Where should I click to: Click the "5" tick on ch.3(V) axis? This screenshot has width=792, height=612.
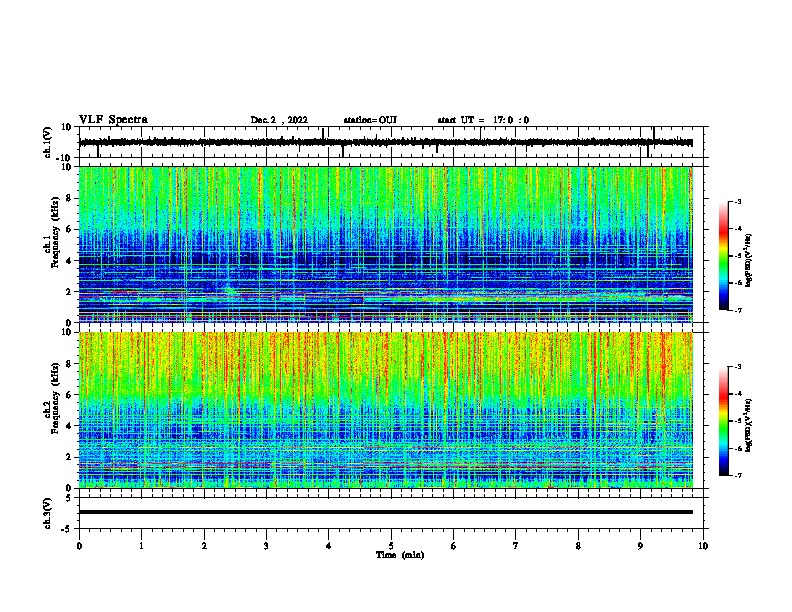click(x=69, y=498)
